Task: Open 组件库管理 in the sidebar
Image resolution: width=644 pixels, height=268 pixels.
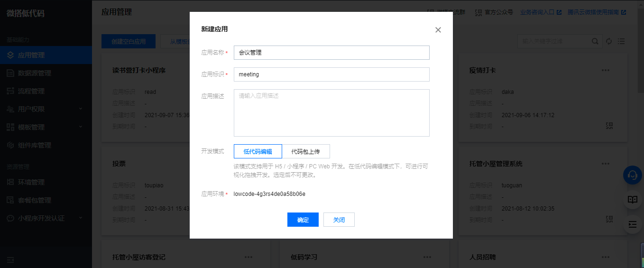Action: (46, 145)
